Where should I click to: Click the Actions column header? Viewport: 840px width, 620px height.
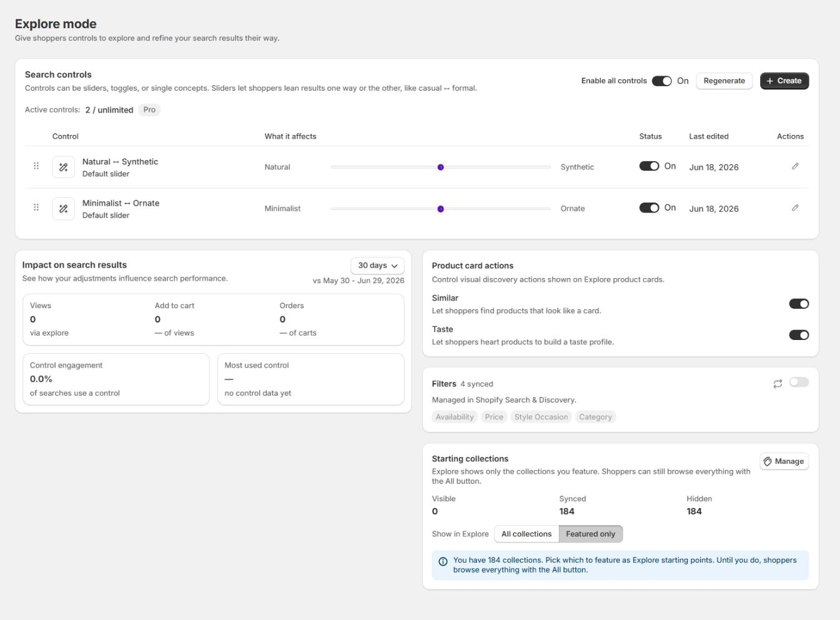(790, 136)
